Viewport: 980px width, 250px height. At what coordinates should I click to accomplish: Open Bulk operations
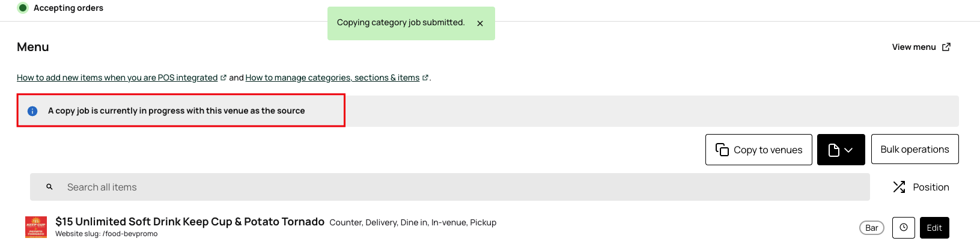point(915,149)
